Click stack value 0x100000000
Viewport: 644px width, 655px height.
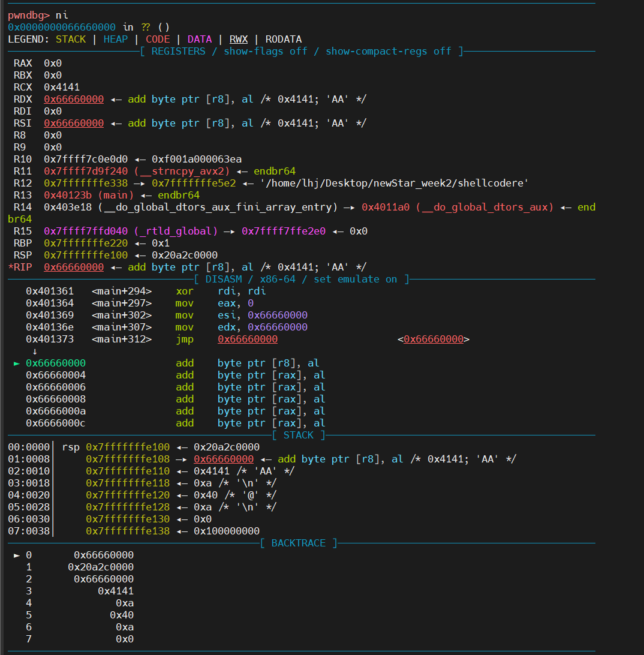pos(227,531)
